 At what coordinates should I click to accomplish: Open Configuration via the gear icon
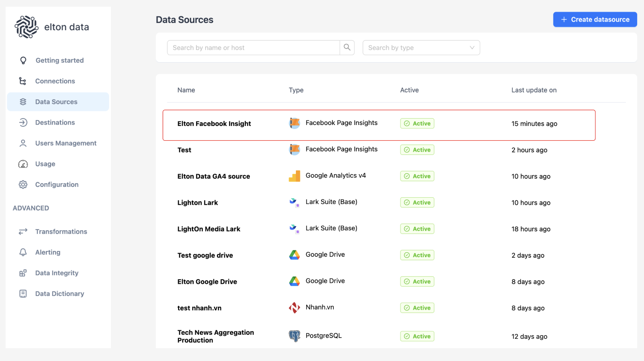tap(23, 184)
